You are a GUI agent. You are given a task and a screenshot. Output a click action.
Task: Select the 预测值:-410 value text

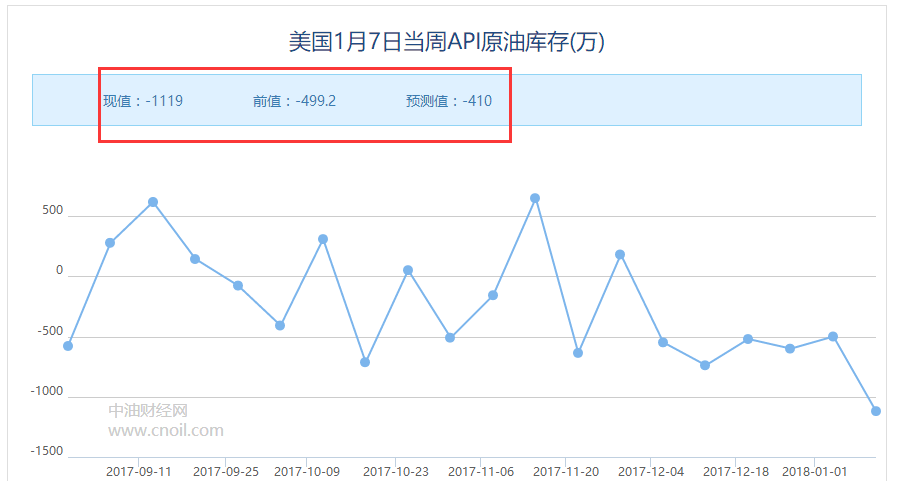tap(449, 101)
